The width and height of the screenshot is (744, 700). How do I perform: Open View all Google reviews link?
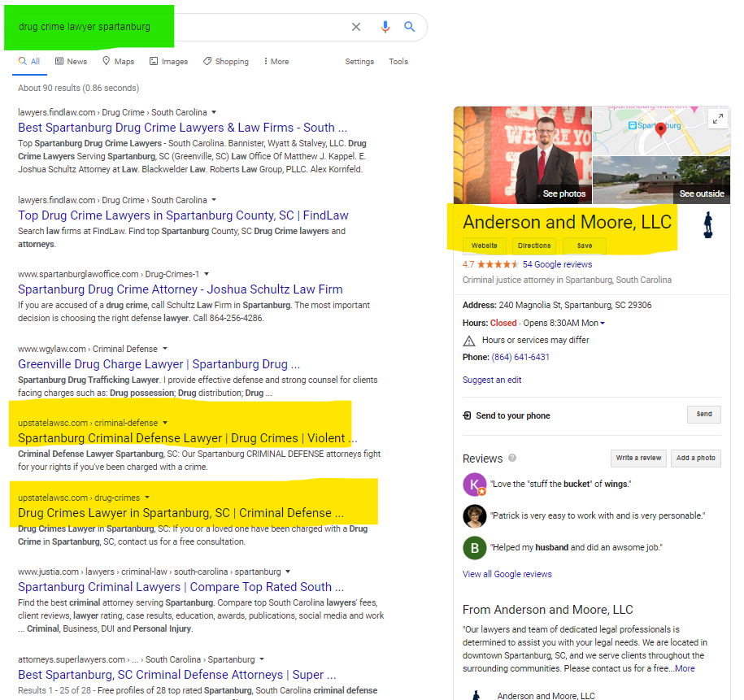pyautogui.click(x=507, y=574)
